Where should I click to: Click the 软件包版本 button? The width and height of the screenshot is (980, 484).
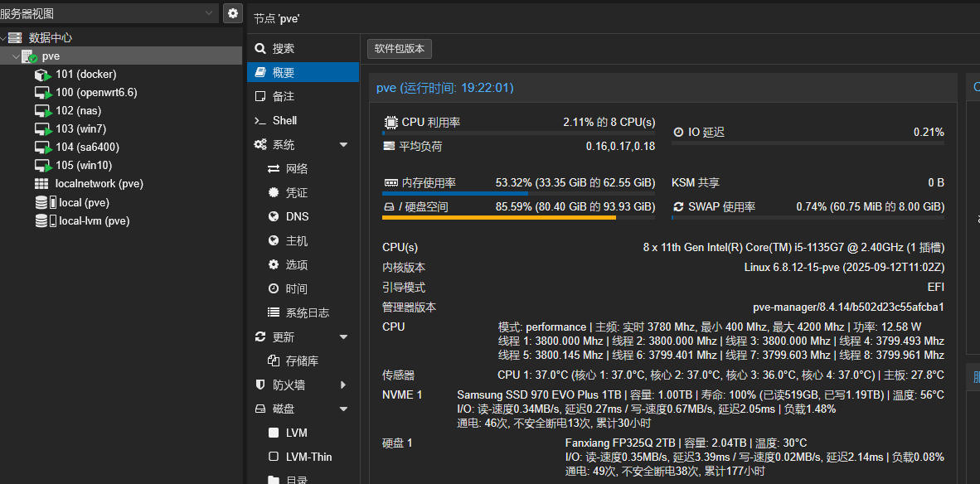[x=399, y=49]
